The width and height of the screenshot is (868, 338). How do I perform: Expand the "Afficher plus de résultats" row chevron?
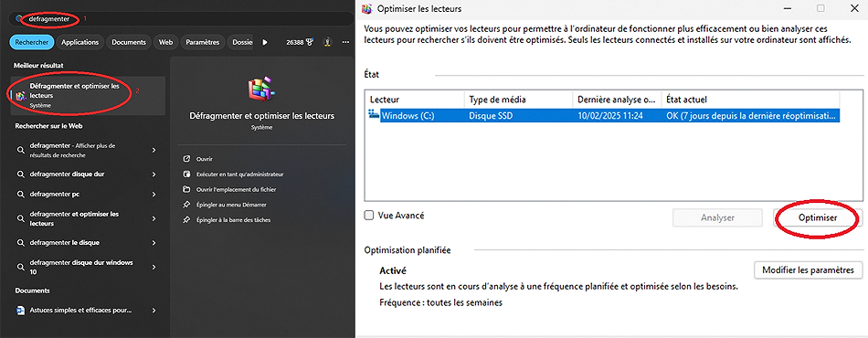[x=153, y=150]
